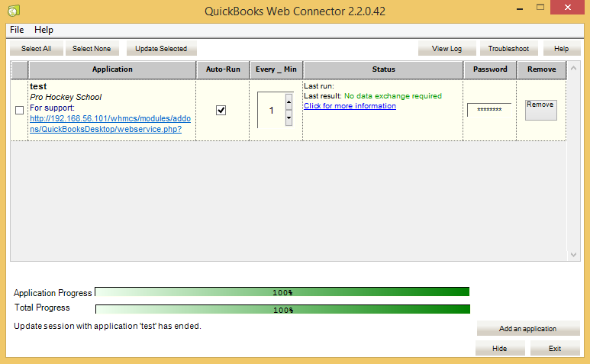Image resolution: width=590 pixels, height=364 pixels.
Task: Tick the selection checkbox for test application
Action: (20, 110)
